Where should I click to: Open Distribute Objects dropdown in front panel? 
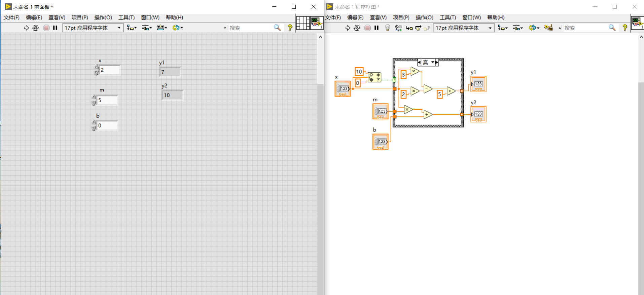pos(147,28)
